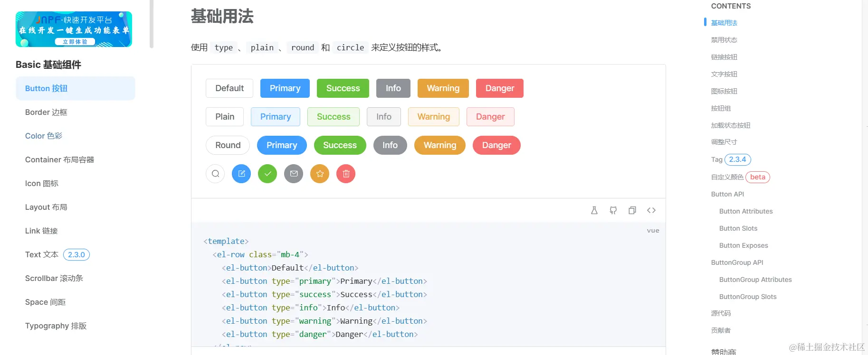Jump to 自定义颜色 beta in contents
Image resolution: width=868 pixels, height=355 pixels.
pos(740,177)
